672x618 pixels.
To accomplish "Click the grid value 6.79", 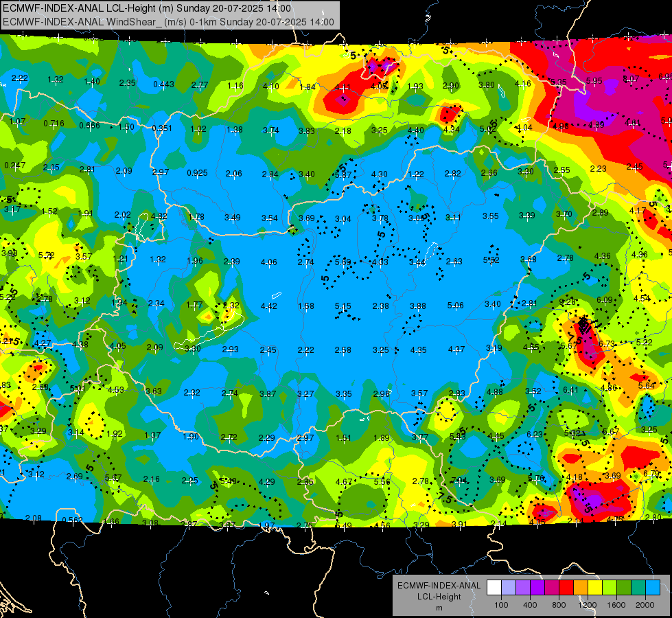I will click(x=652, y=474).
